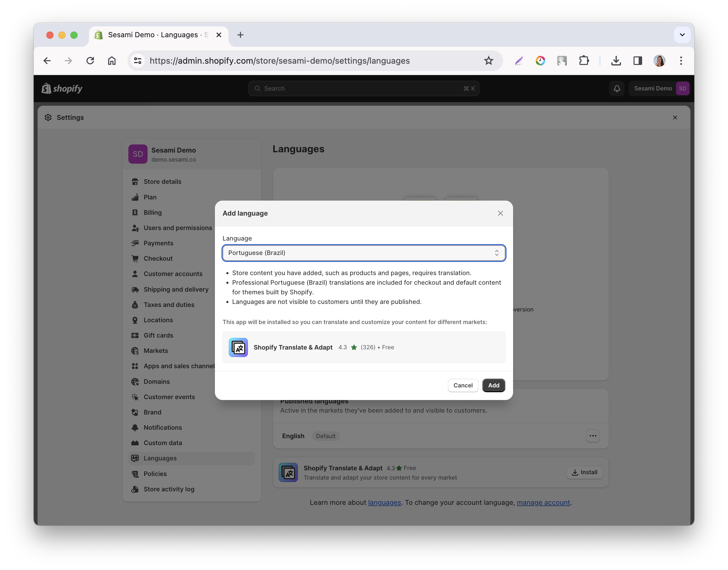Close the Add language dialog with X
Image resolution: width=728 pixels, height=570 pixels.
(500, 213)
